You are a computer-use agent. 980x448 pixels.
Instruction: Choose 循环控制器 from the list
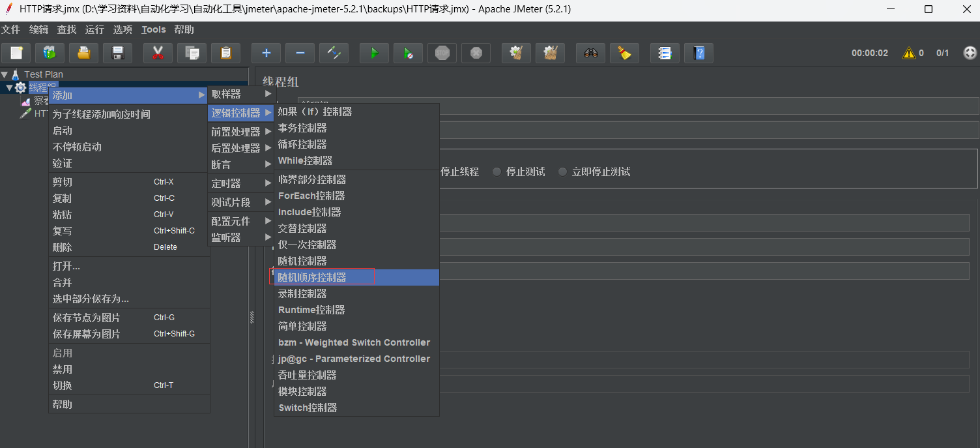[356, 144]
